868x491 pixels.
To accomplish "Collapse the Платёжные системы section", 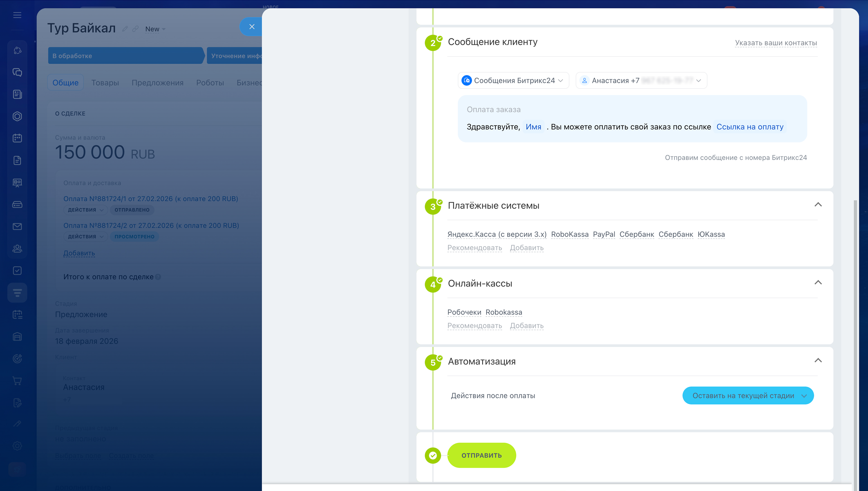I will 818,205.
